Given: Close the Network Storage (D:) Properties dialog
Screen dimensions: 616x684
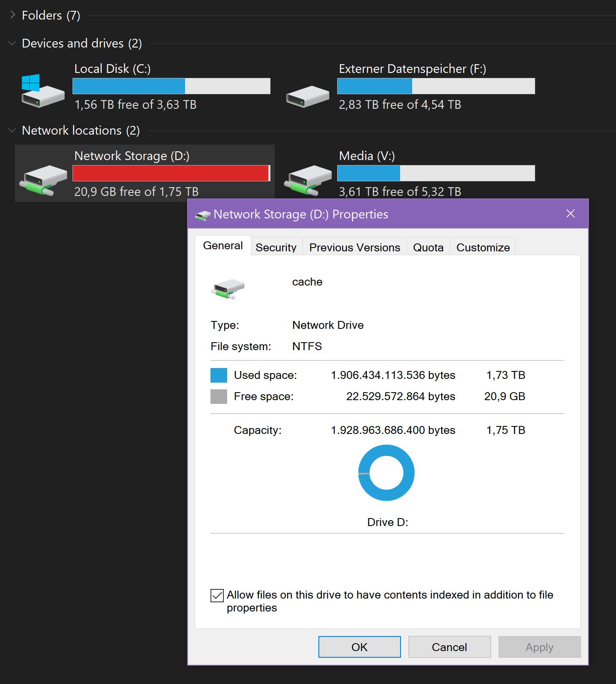Looking at the screenshot, I should (571, 214).
